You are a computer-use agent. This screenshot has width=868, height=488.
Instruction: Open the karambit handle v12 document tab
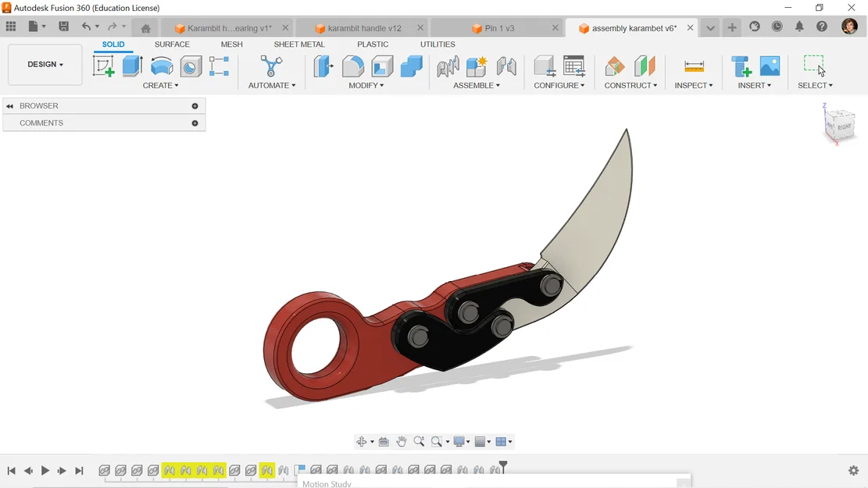362,27
